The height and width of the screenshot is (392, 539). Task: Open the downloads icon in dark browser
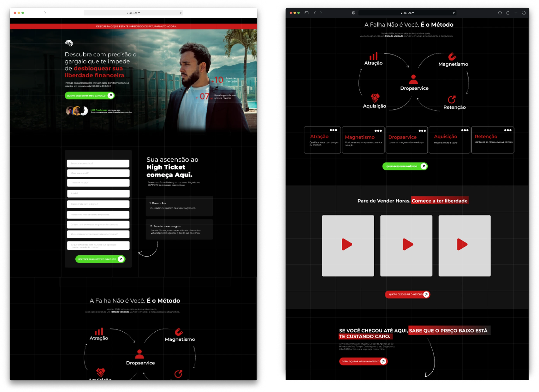click(x=500, y=13)
